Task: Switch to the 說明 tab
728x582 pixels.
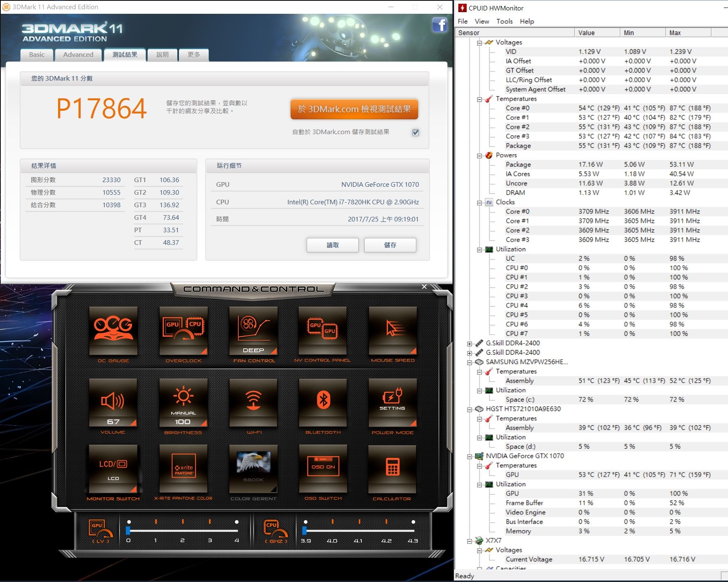Action: pos(162,55)
